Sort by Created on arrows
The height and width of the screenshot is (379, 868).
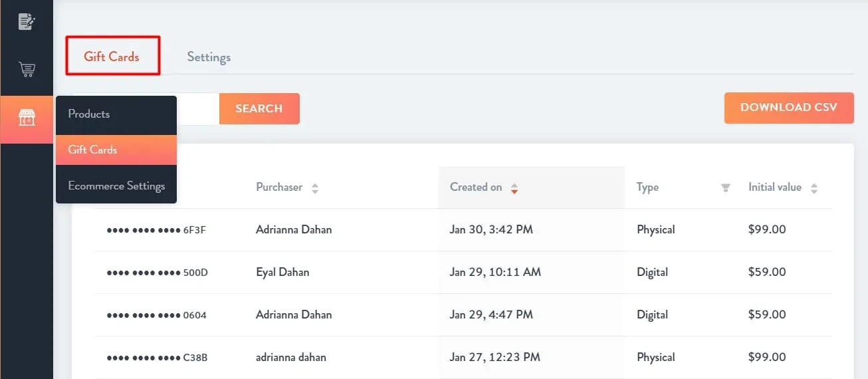[x=514, y=188]
